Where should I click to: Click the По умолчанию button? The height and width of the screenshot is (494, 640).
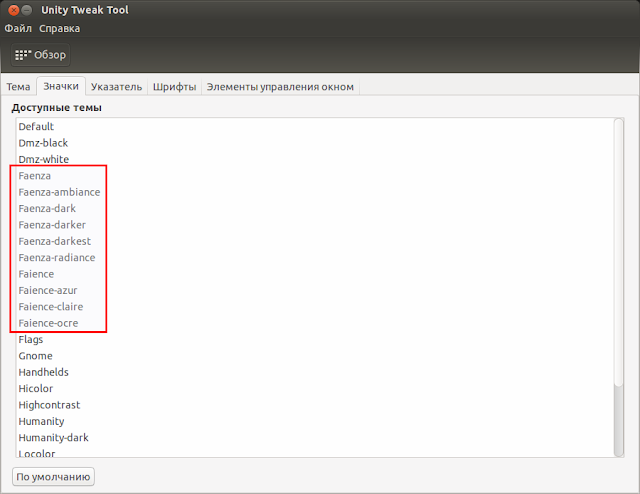[x=53, y=476]
